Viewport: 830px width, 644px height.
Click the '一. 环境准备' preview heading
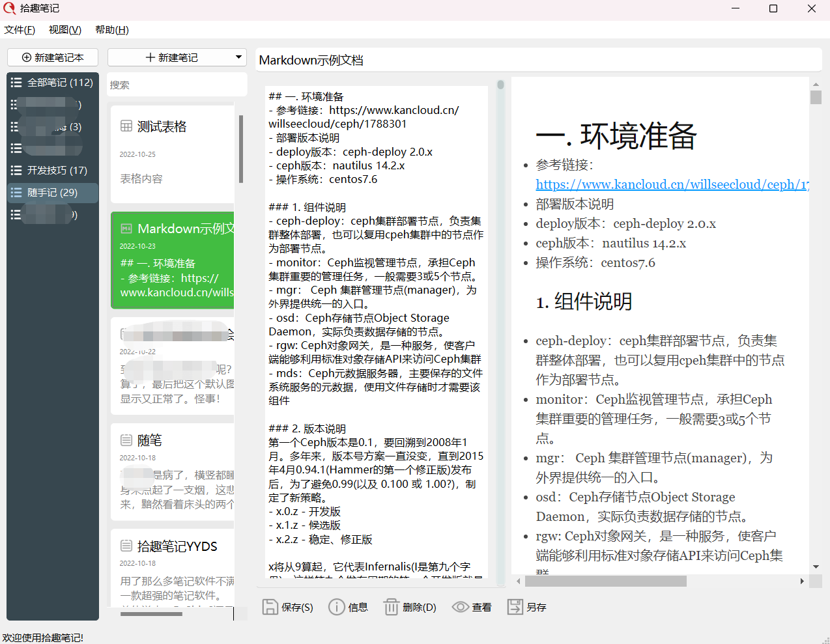tap(616, 136)
